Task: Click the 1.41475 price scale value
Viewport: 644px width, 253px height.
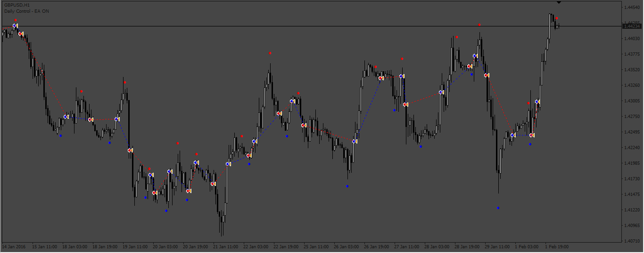Action: (x=632, y=194)
